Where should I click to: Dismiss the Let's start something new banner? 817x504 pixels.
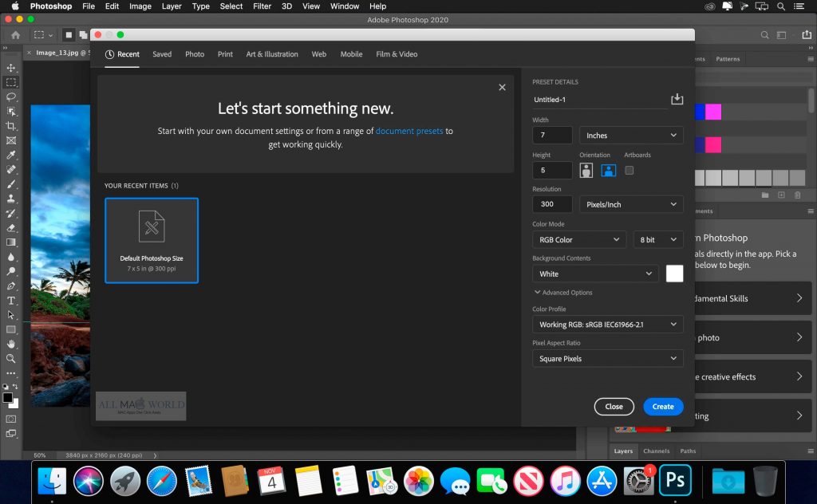[x=502, y=88]
